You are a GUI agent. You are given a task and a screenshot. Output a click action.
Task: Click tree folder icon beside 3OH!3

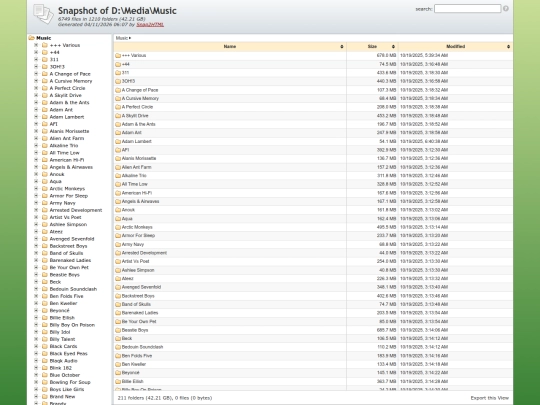point(45,66)
